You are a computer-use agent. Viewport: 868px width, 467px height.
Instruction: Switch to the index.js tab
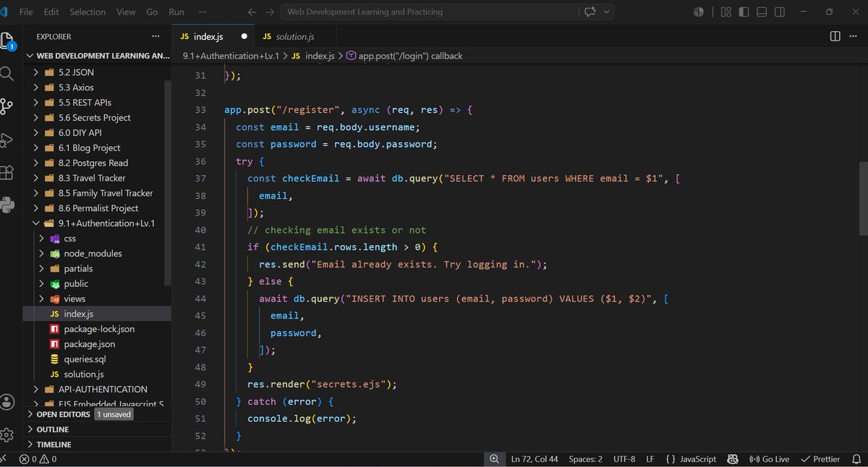click(x=213, y=36)
